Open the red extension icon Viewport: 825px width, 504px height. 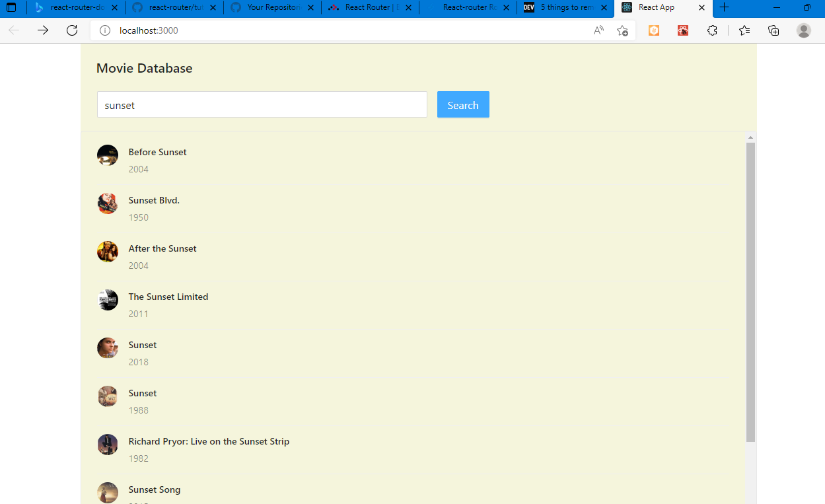683,30
